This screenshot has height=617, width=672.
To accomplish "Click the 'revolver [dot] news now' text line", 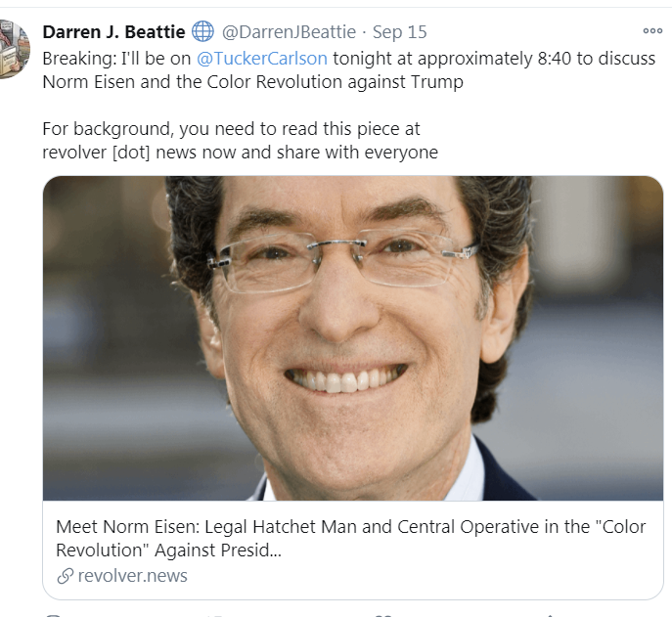I will click(240, 153).
